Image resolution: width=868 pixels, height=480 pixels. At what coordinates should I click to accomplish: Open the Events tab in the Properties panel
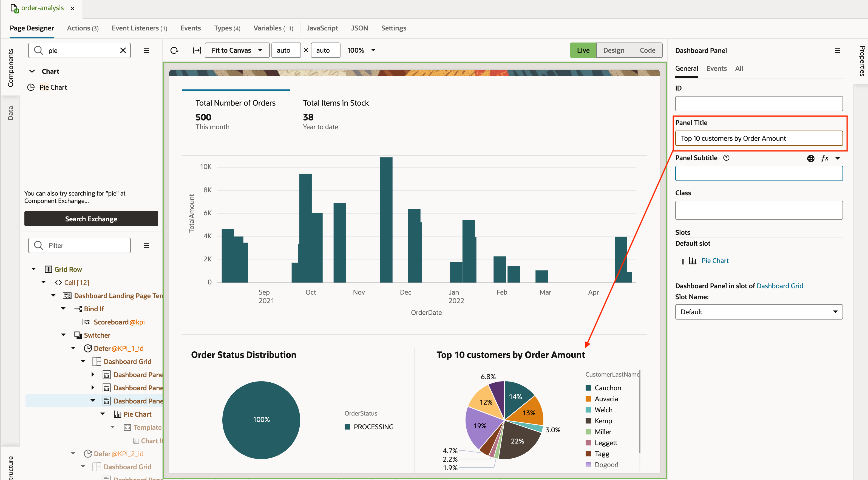point(716,68)
